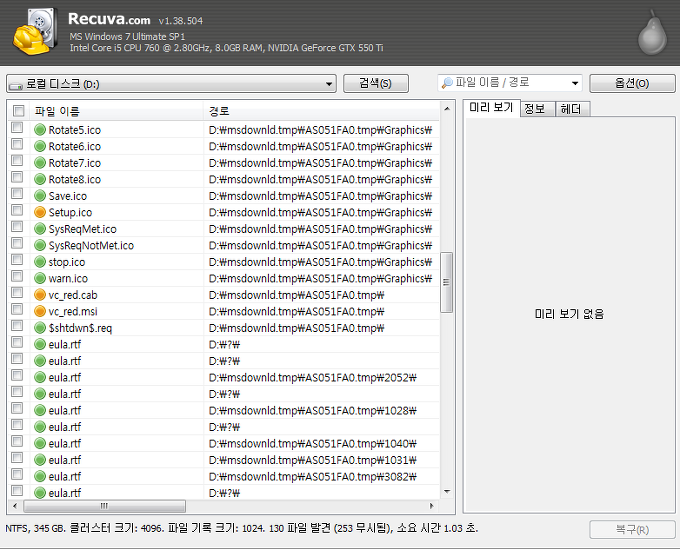Check the box for SysReqNotMet.ico

coord(17,243)
